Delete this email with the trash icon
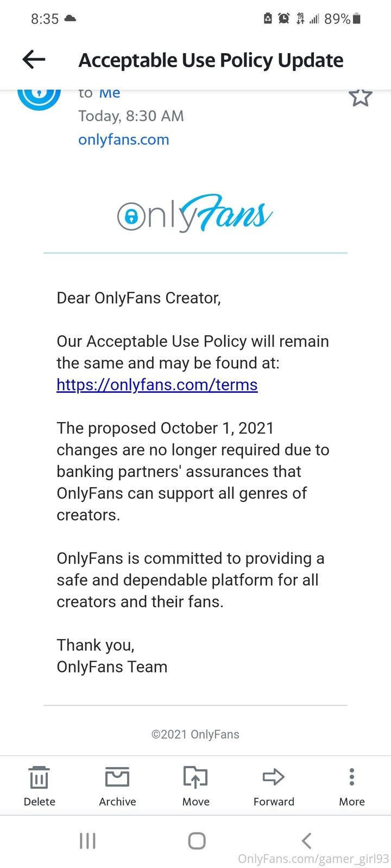391x868 pixels. [39, 785]
